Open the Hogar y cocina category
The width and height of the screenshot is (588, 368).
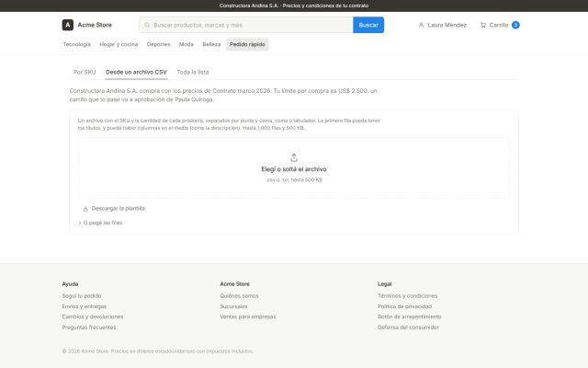[x=119, y=44]
